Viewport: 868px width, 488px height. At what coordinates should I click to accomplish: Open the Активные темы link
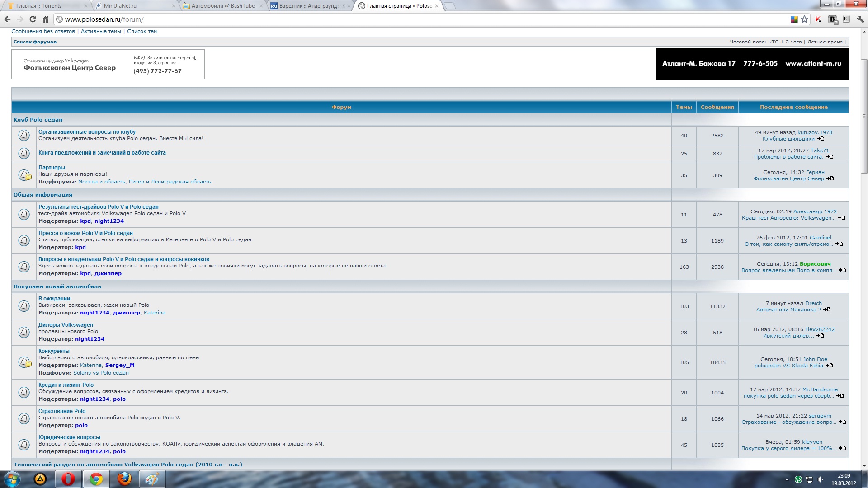click(x=101, y=31)
